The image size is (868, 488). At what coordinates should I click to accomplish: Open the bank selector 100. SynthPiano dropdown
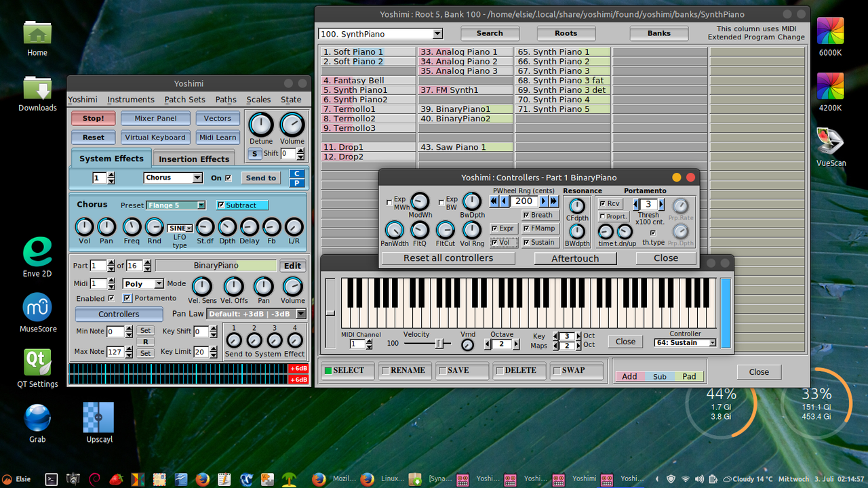(380, 34)
